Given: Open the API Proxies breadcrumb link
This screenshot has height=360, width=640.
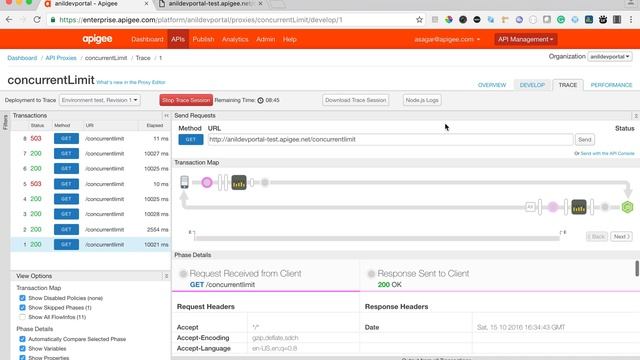Looking at the screenshot, I should coord(61,58).
